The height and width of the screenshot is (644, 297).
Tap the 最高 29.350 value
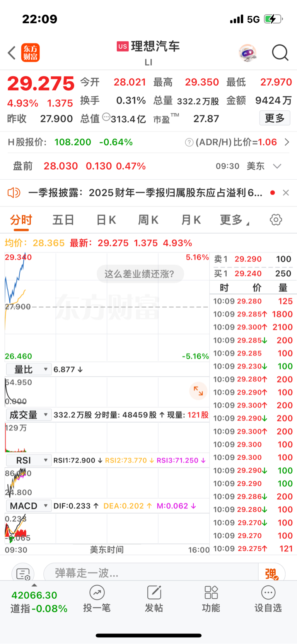tap(202, 82)
